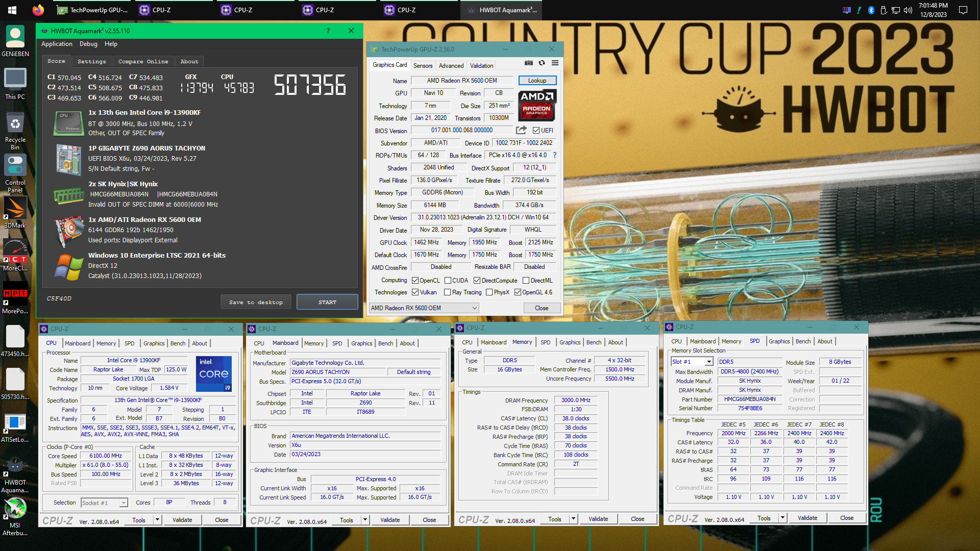Expand Tools dropdown arrow in CPU-Z Mainboard window

coord(365,520)
